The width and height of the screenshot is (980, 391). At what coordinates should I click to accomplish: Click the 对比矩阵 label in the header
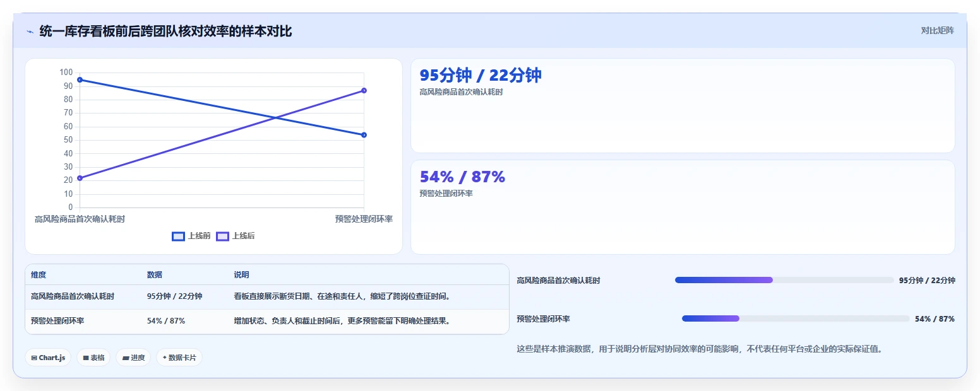pos(938,31)
